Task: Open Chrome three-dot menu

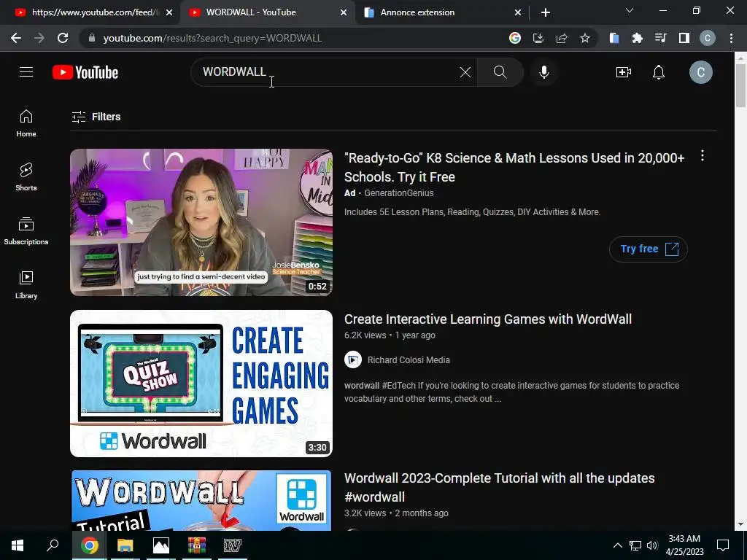Action: point(731,38)
